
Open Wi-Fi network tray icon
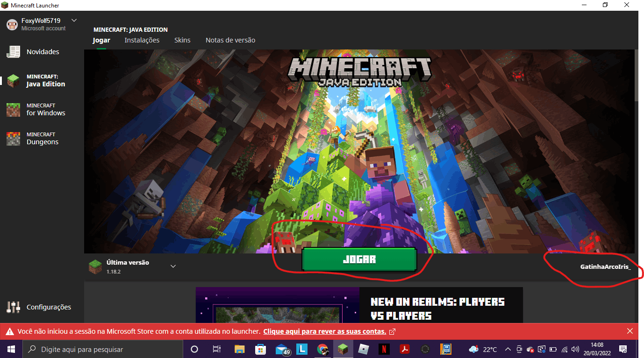coord(565,349)
